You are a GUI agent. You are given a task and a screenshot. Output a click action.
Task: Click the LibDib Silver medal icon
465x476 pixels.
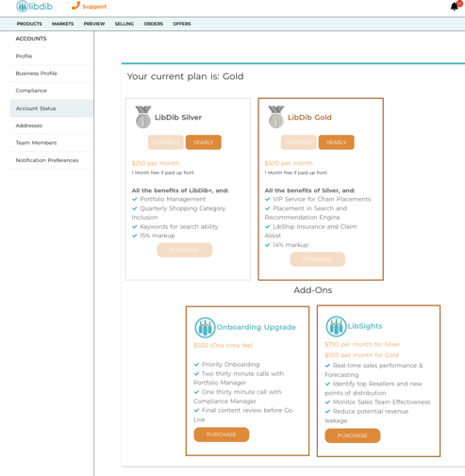(x=143, y=117)
